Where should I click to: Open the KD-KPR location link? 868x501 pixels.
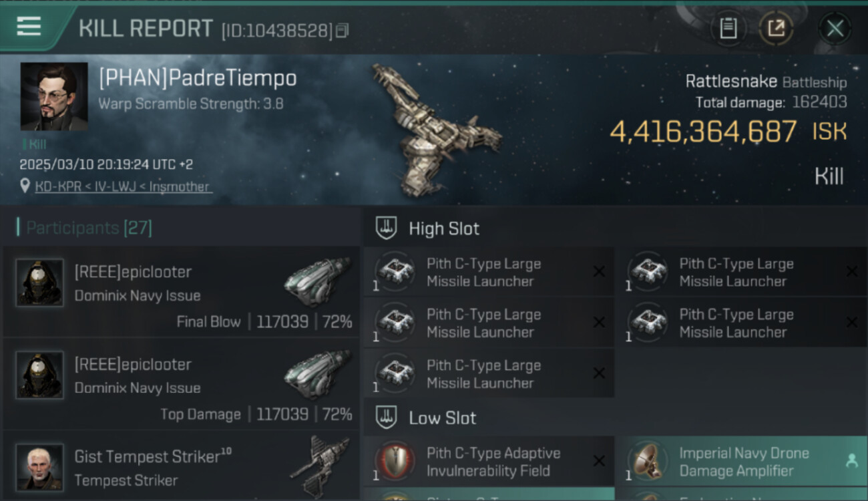point(122,186)
